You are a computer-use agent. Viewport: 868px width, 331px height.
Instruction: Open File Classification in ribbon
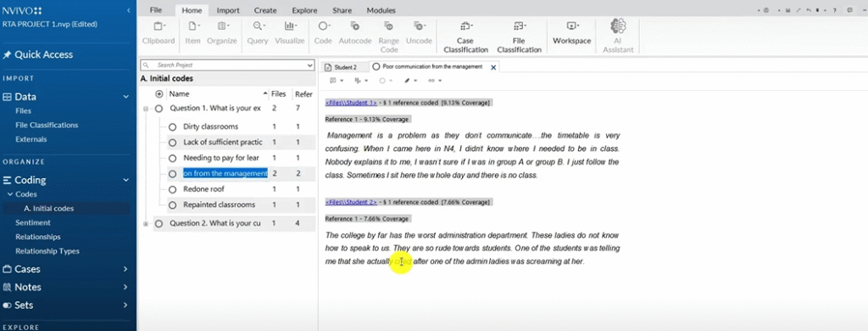519,36
